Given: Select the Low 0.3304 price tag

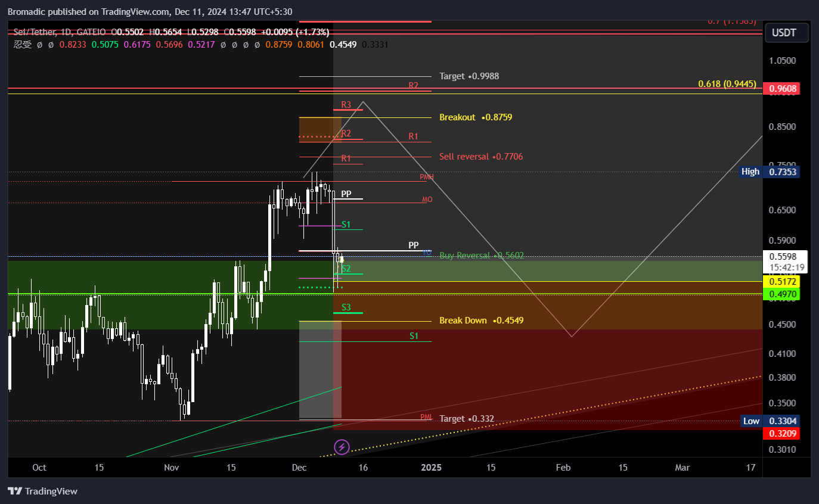Looking at the screenshot, I should pyautogui.click(x=770, y=421).
